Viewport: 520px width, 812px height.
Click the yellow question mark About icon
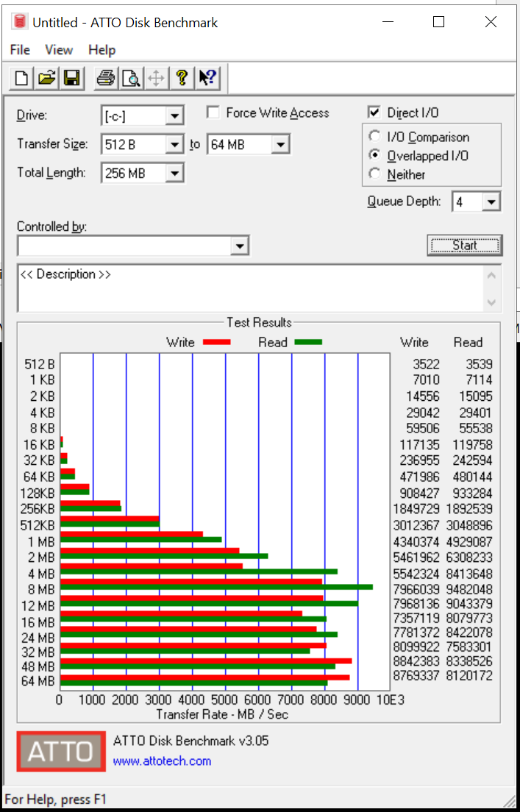point(181,79)
